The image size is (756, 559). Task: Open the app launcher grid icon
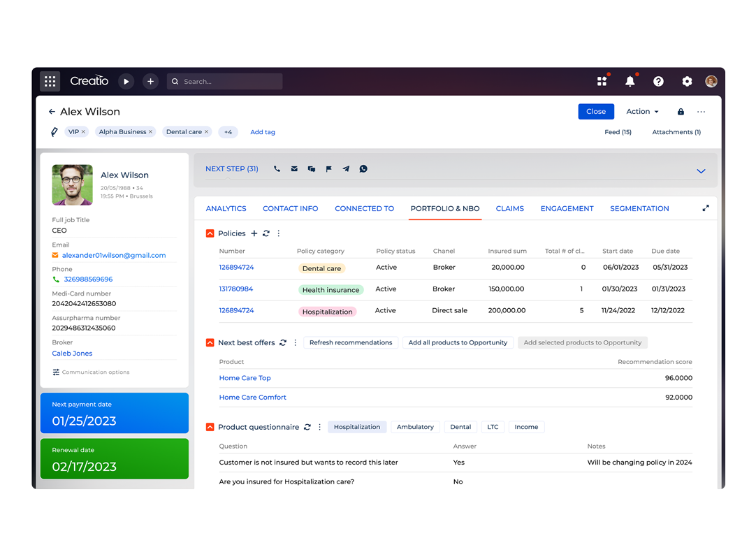[x=50, y=82]
